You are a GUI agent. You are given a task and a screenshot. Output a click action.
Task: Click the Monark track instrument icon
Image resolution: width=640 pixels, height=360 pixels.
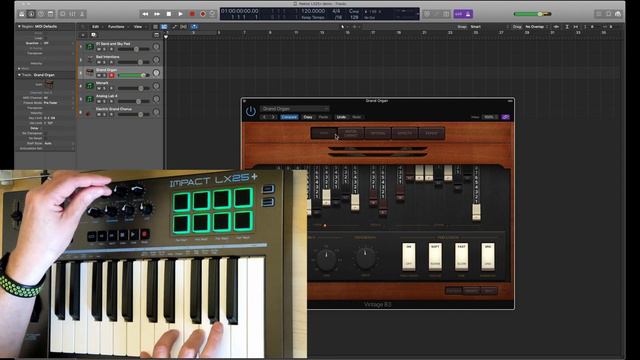(x=89, y=86)
